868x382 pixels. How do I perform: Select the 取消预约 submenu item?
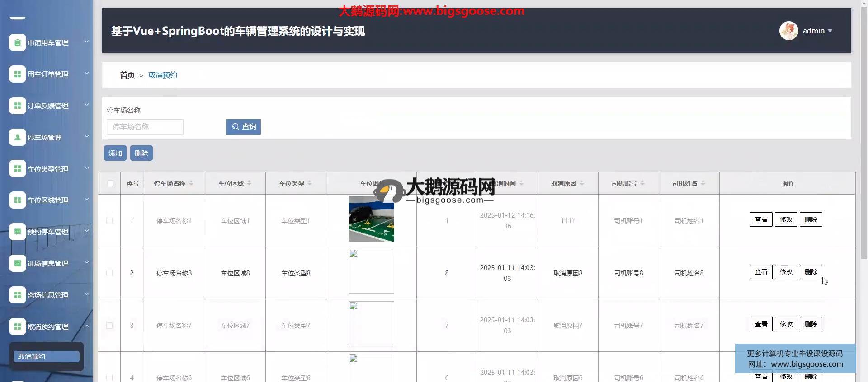(x=46, y=357)
